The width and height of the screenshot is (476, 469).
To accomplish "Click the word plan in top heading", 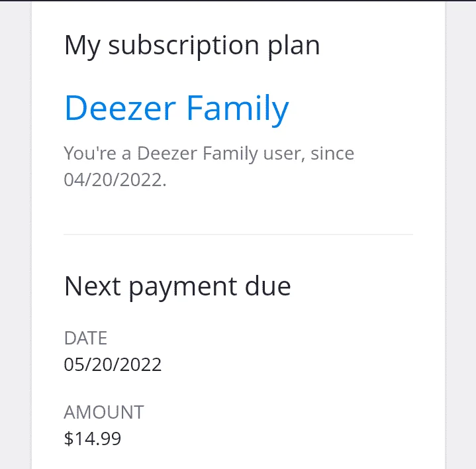I will tap(294, 46).
